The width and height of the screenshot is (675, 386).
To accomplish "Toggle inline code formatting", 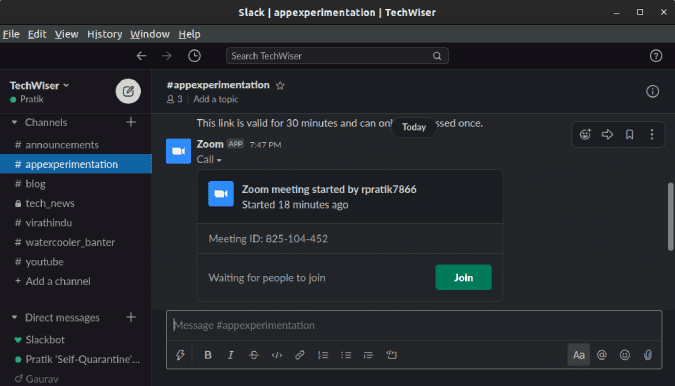I will [277, 355].
